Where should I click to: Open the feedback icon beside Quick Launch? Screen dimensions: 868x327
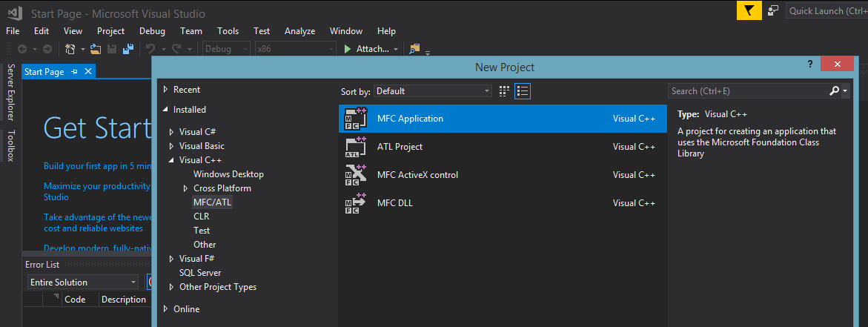point(773,10)
